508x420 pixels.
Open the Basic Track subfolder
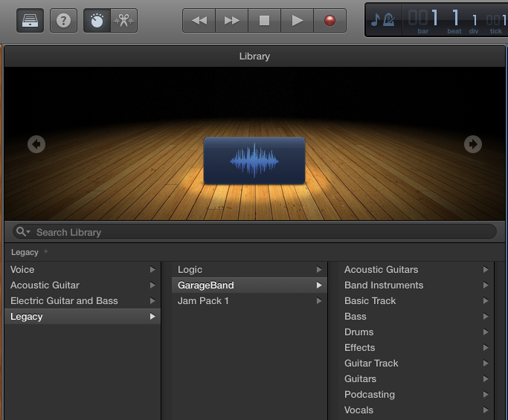pos(416,300)
